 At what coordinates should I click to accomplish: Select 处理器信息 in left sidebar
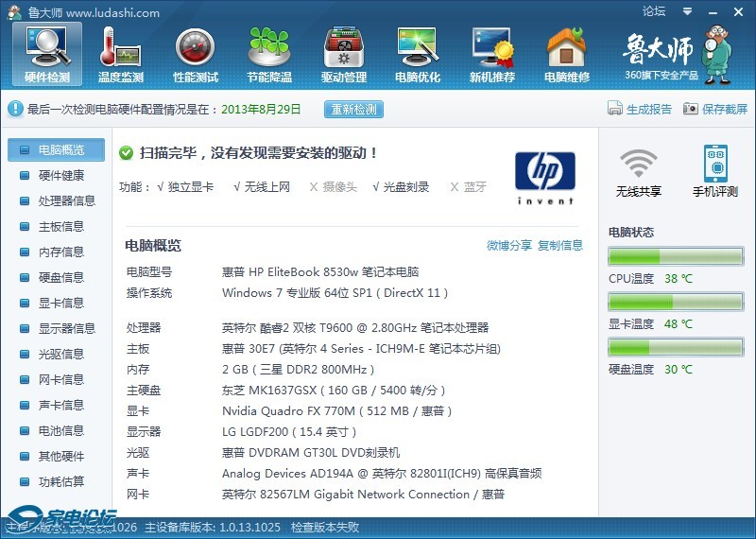[66, 200]
